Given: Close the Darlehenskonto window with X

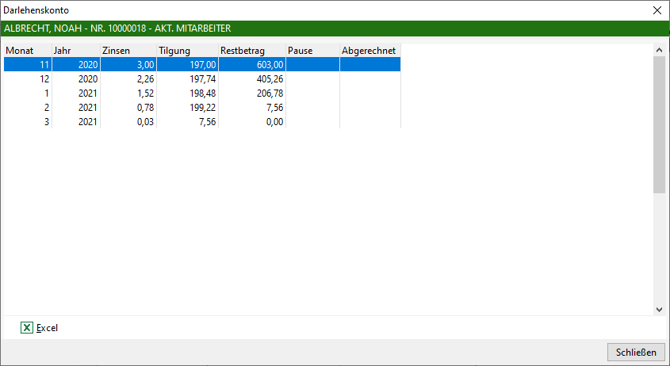Looking at the screenshot, I should tap(657, 10).
